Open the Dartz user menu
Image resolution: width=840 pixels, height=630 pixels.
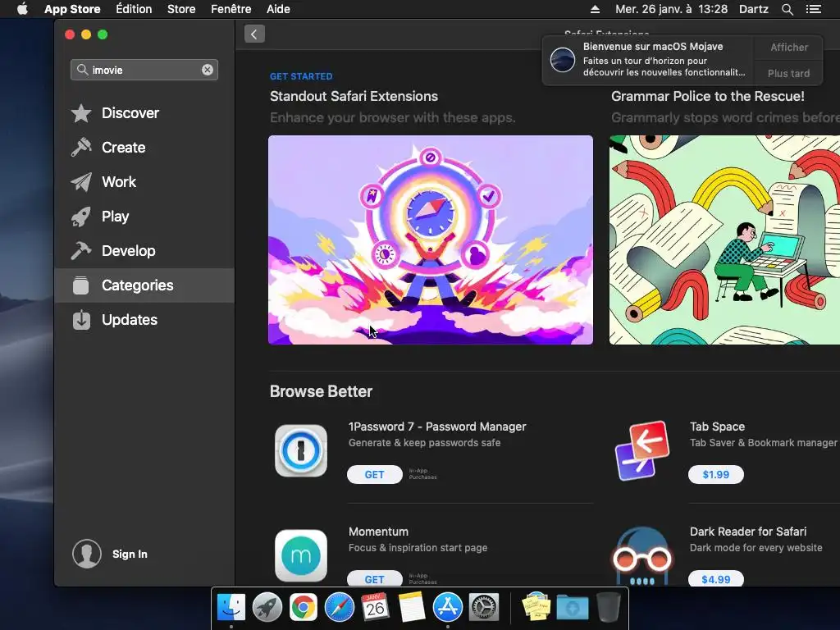pos(754,9)
